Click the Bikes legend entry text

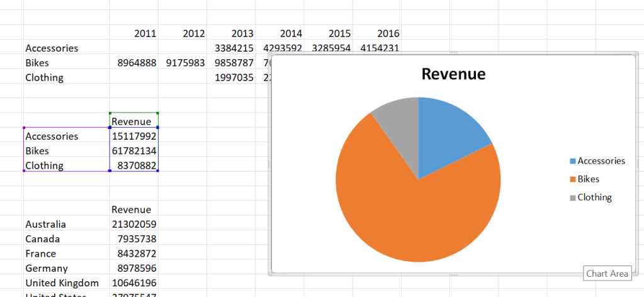[x=588, y=179]
